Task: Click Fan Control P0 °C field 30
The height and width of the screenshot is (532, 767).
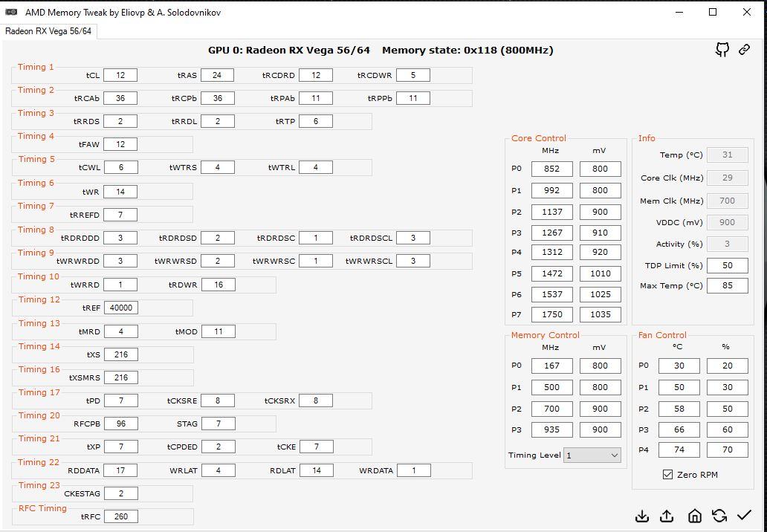Action: point(679,366)
